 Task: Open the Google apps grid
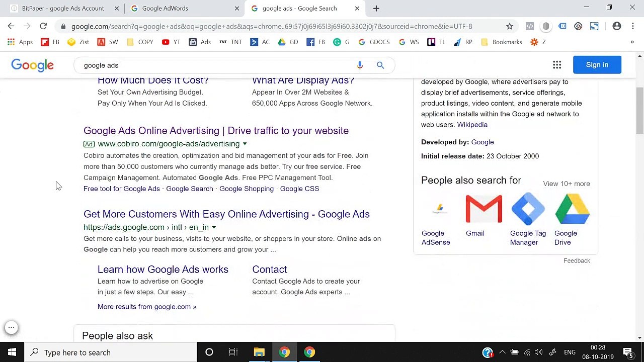coord(557,65)
